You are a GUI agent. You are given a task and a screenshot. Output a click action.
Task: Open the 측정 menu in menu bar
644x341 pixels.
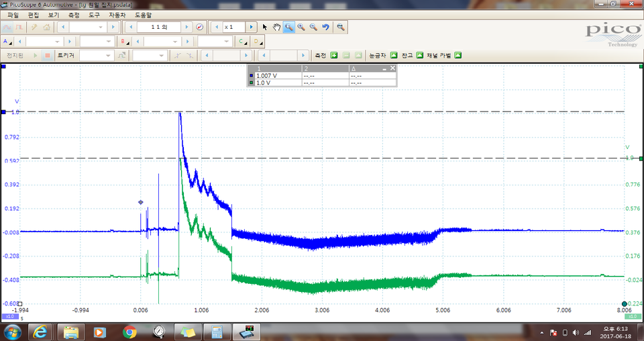coord(74,15)
